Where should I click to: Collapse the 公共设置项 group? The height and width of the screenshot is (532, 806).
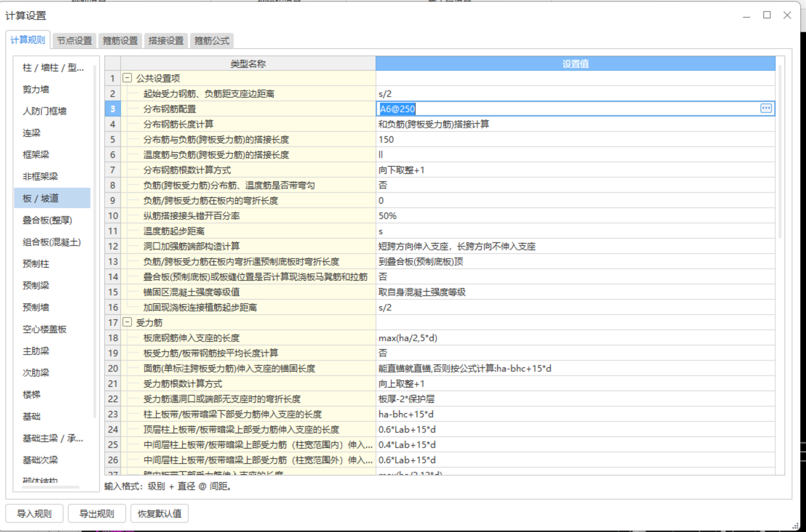pos(127,78)
